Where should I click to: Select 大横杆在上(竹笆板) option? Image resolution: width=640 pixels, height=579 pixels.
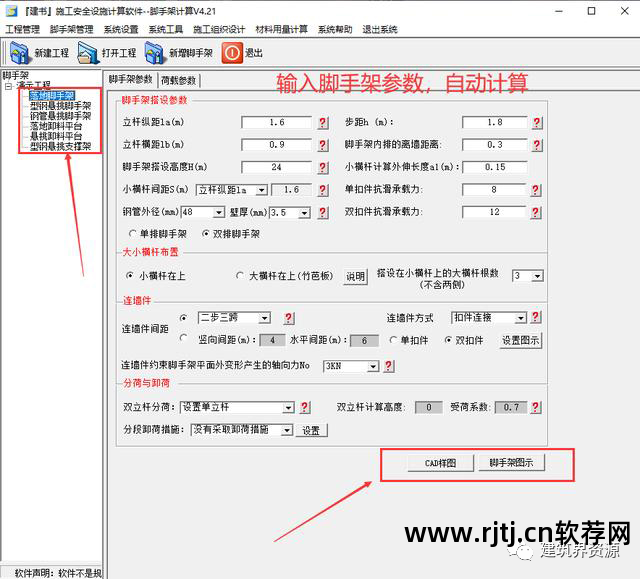pos(240,276)
